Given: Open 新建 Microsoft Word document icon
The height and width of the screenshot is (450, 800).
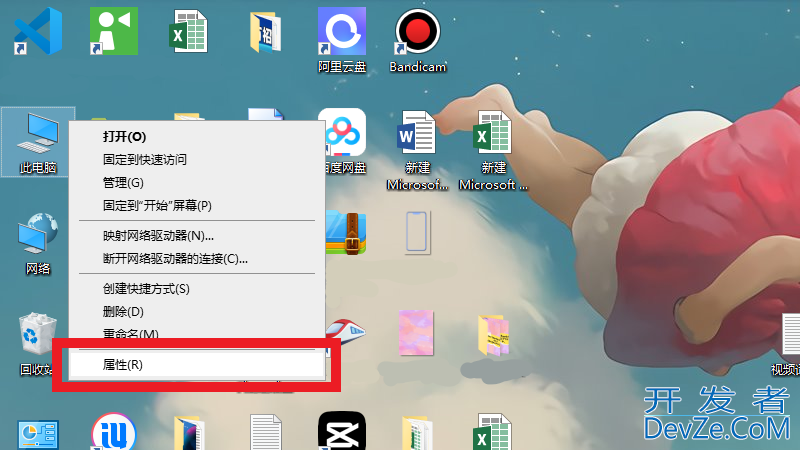Looking at the screenshot, I should tap(417, 151).
